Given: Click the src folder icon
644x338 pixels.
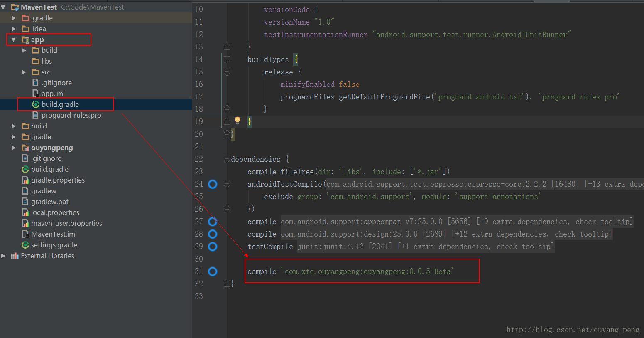Looking at the screenshot, I should click(x=36, y=72).
